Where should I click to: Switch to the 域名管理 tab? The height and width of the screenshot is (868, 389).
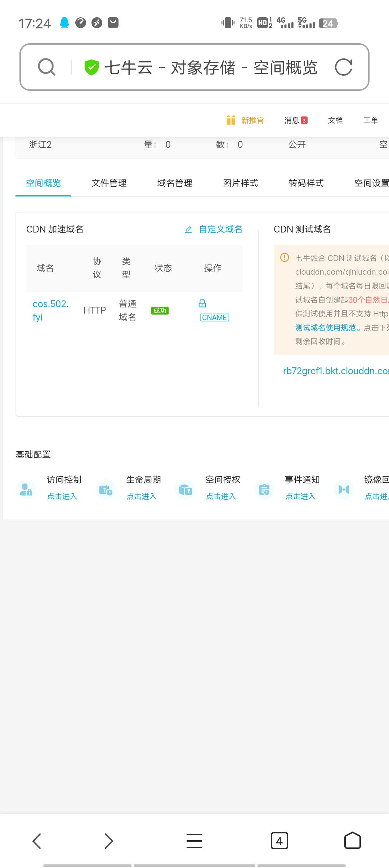(x=175, y=183)
